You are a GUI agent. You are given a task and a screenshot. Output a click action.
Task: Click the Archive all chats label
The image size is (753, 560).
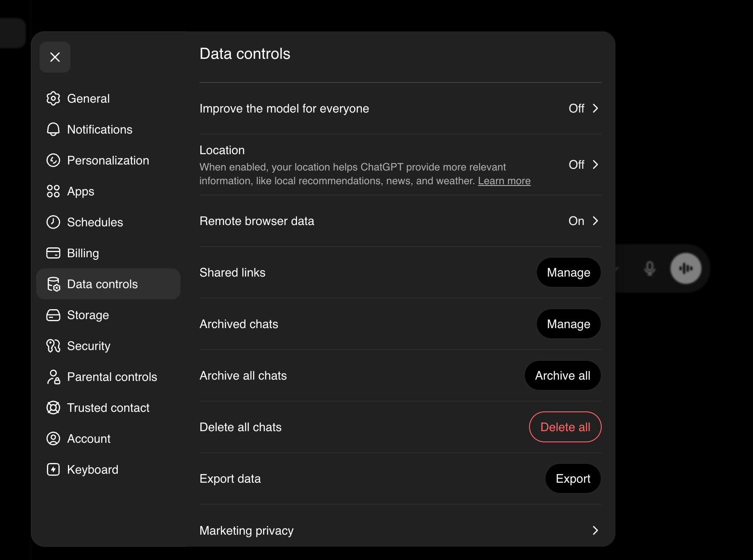tap(243, 376)
